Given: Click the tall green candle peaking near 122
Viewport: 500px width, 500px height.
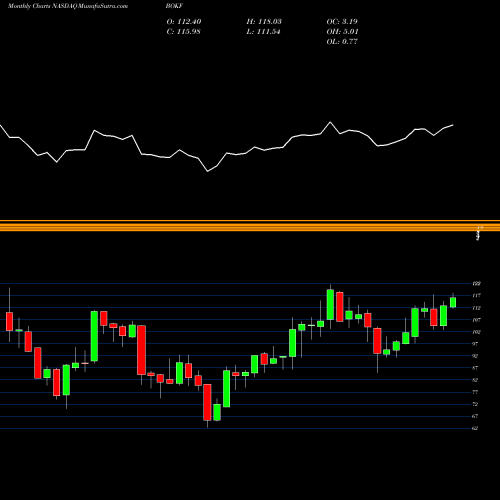Looking at the screenshot, I should point(330,304).
